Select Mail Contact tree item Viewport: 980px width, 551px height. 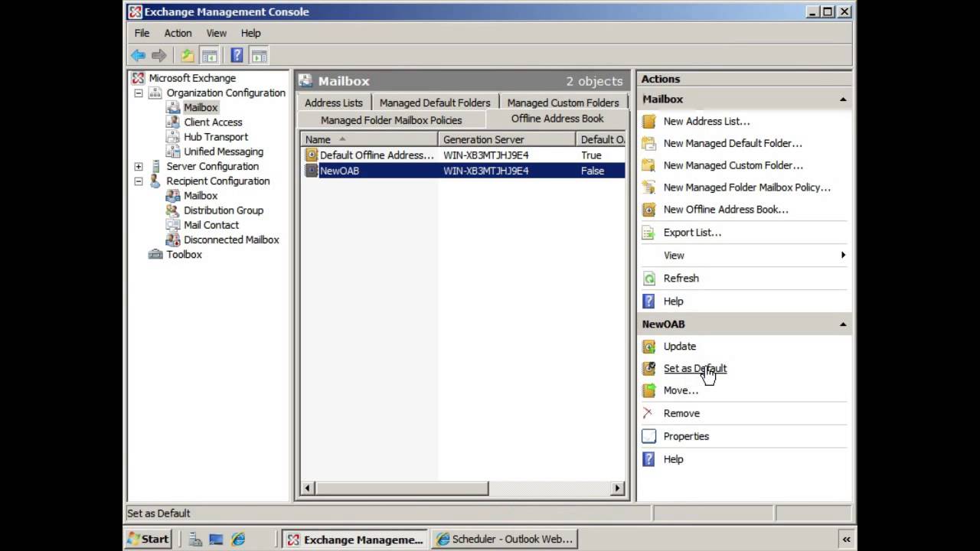(x=211, y=225)
